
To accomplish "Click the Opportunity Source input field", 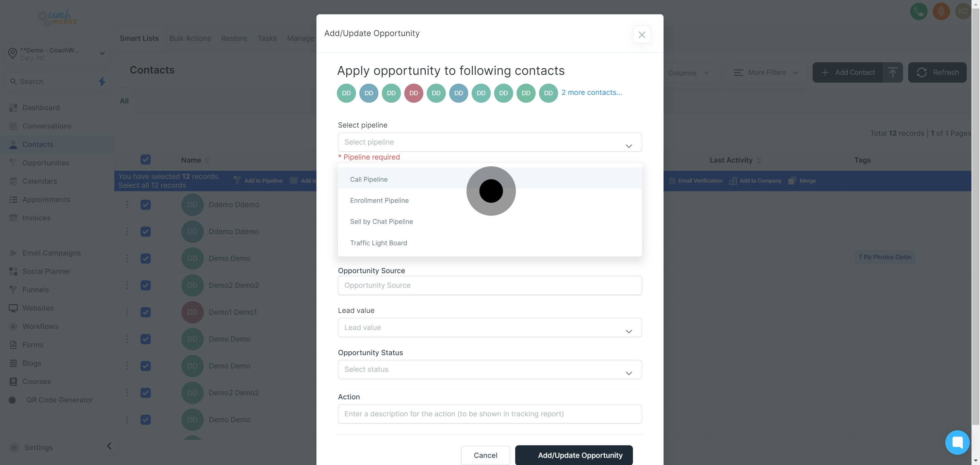I will (490, 285).
